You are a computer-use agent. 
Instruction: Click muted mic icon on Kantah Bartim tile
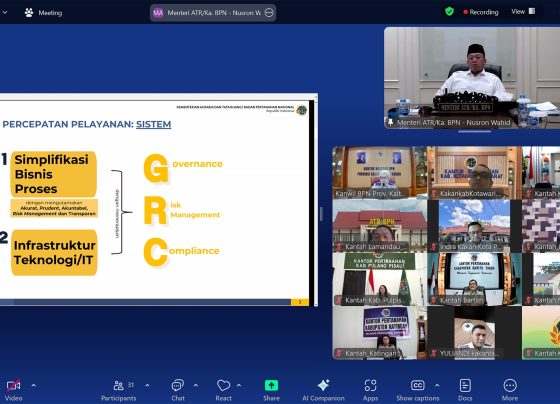(x=434, y=300)
